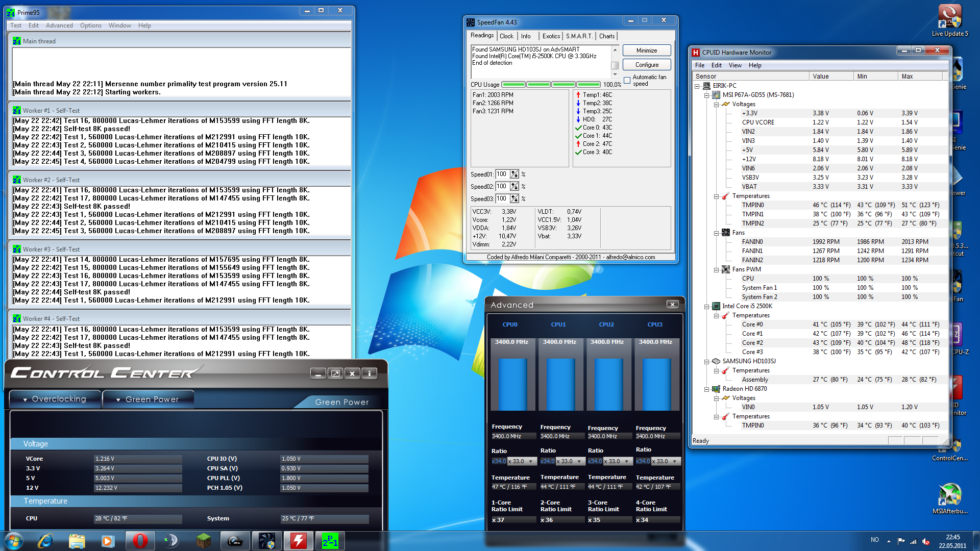Open the View menu in Hardware Monitor

click(735, 65)
